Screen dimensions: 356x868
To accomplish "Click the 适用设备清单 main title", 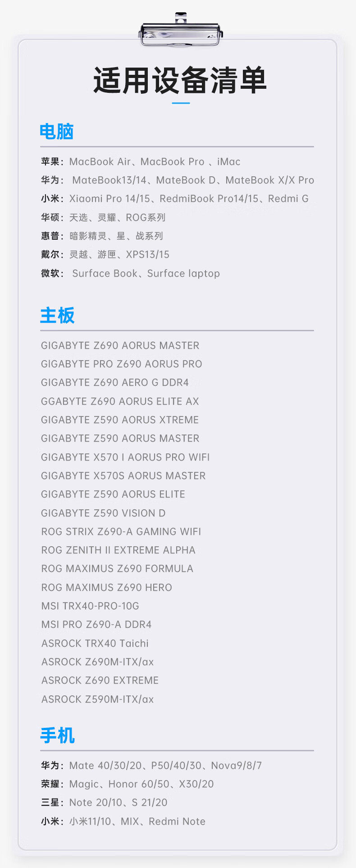I will pyautogui.click(x=180, y=81).
